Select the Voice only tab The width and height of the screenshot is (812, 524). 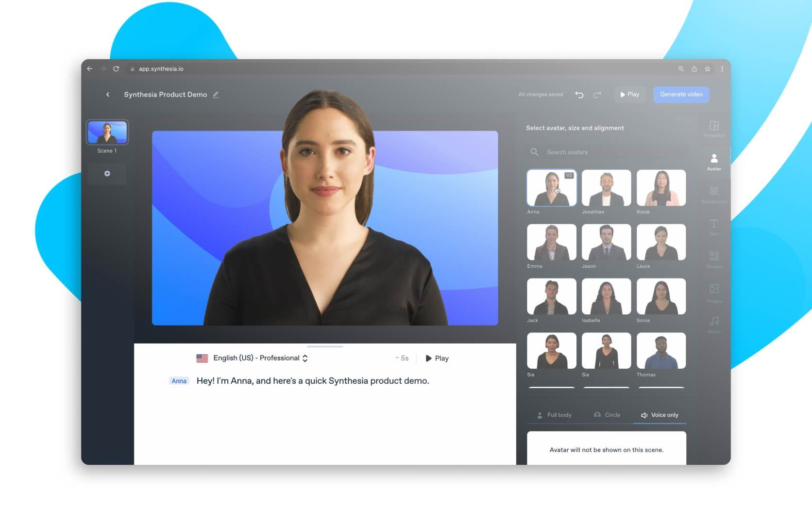[x=660, y=415]
